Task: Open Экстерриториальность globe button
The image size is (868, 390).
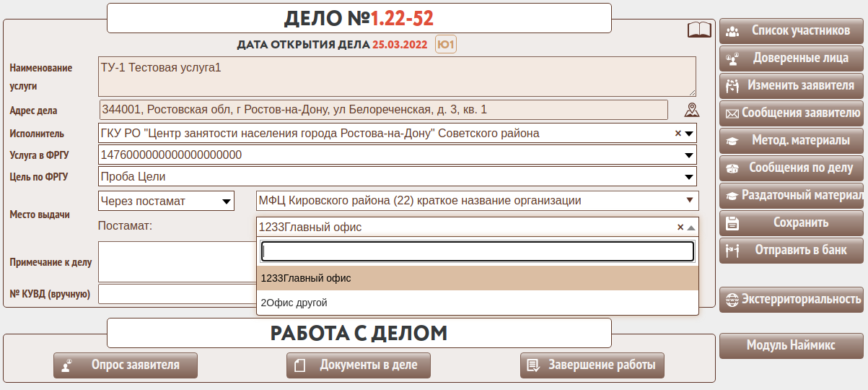Action: pos(791,300)
